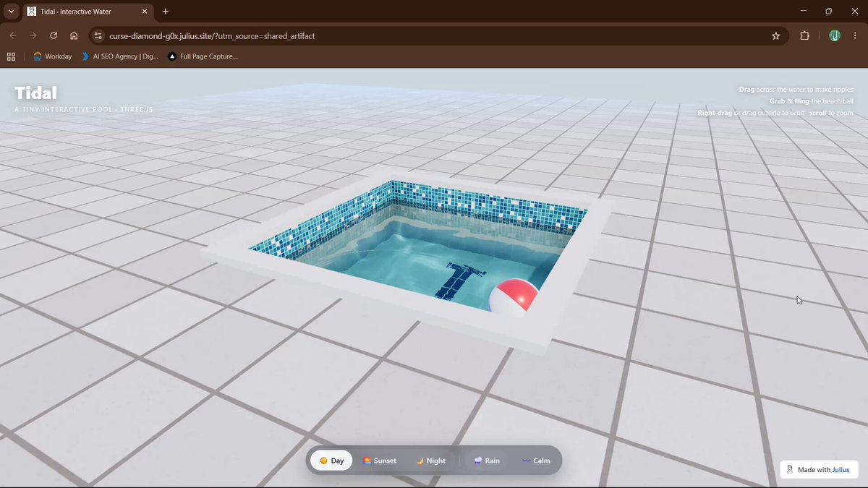
Task: Click the browser Back arrow
Action: (x=13, y=35)
